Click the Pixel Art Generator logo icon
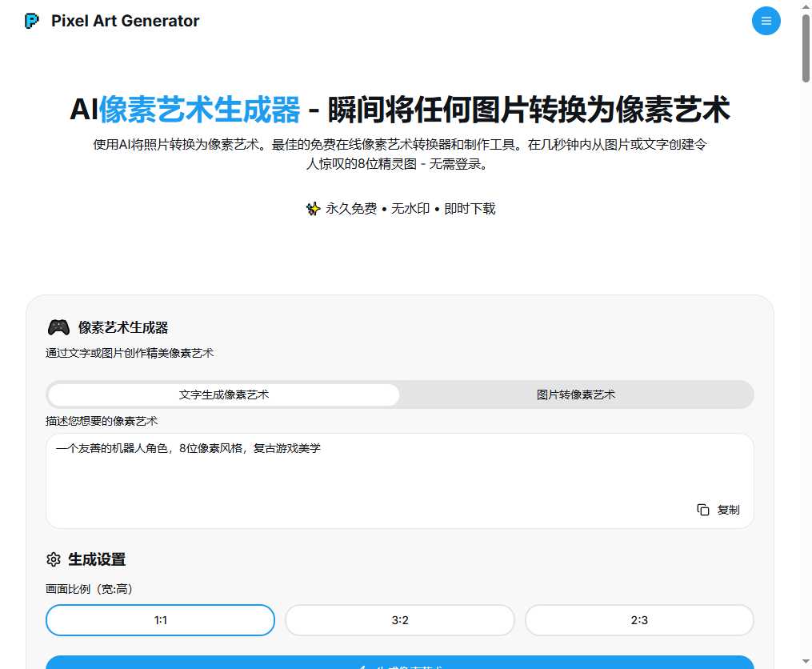Image resolution: width=812 pixels, height=669 pixels. (x=32, y=22)
